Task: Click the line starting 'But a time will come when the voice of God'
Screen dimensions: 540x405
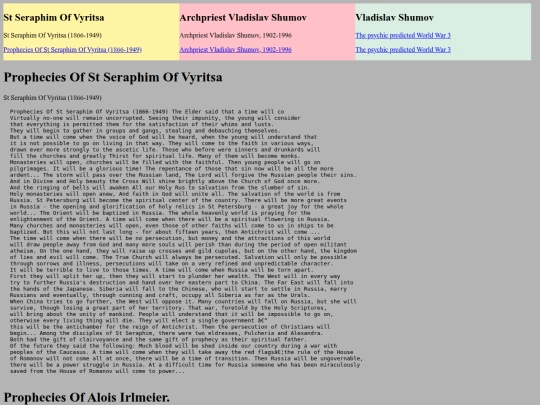Action: pos(163,137)
